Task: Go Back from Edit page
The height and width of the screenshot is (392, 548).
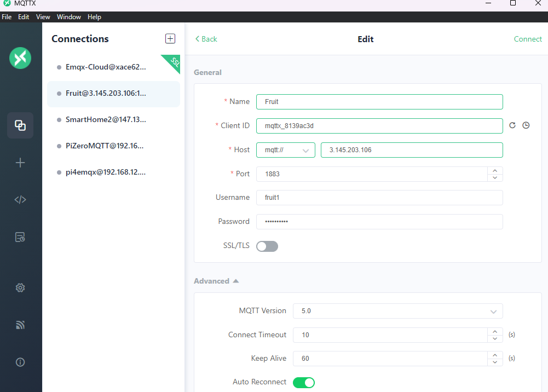Action: [x=206, y=39]
